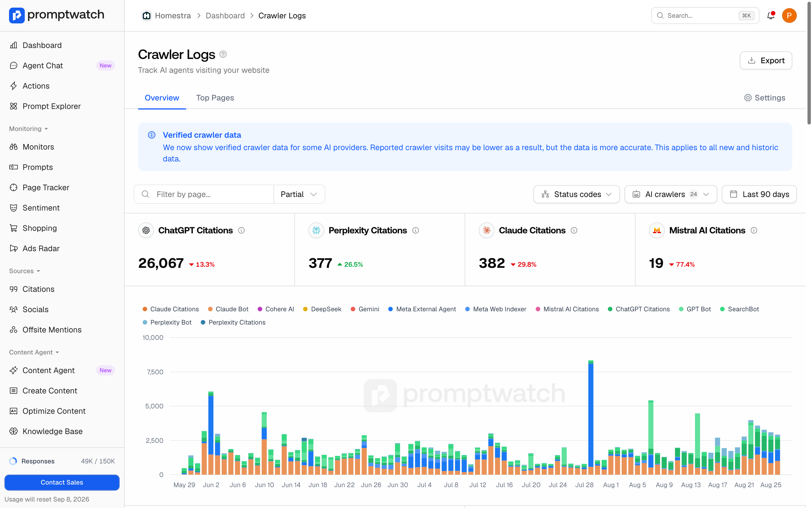Toggle Claude Citations series in chart legend
This screenshot has width=812, height=508.
[171, 309]
